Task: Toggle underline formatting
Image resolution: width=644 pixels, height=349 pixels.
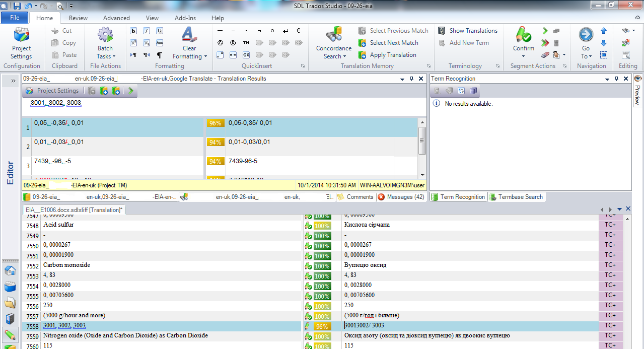Action: (x=160, y=31)
